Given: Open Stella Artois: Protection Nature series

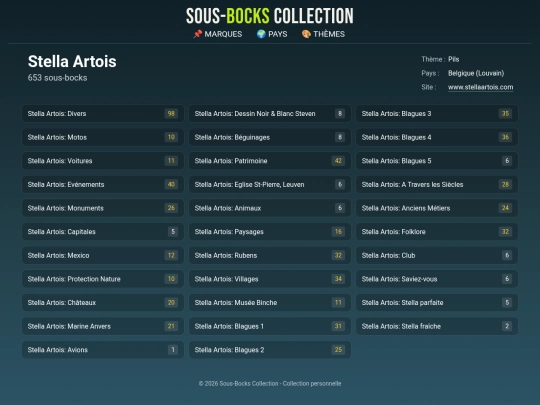Looking at the screenshot, I should pyautogui.click(x=103, y=279).
